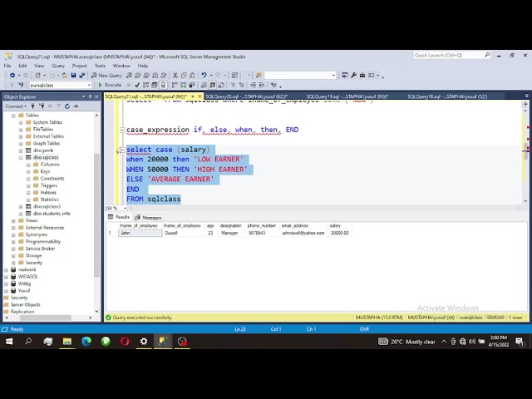The width and height of the screenshot is (532, 399).
Task: Toggle pin on Object Explorer panel
Action: coord(90,96)
